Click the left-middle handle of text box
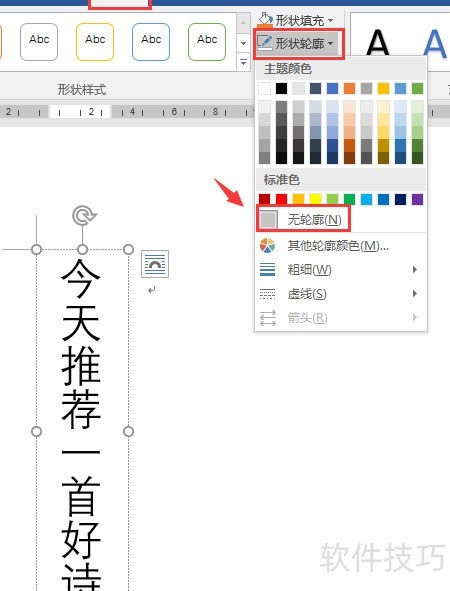Viewport: 450px width, 591px height. 37,432
